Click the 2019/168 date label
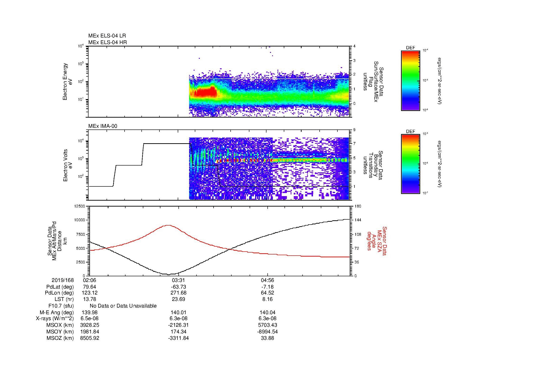The height and width of the screenshot is (392, 555). [x=63, y=280]
